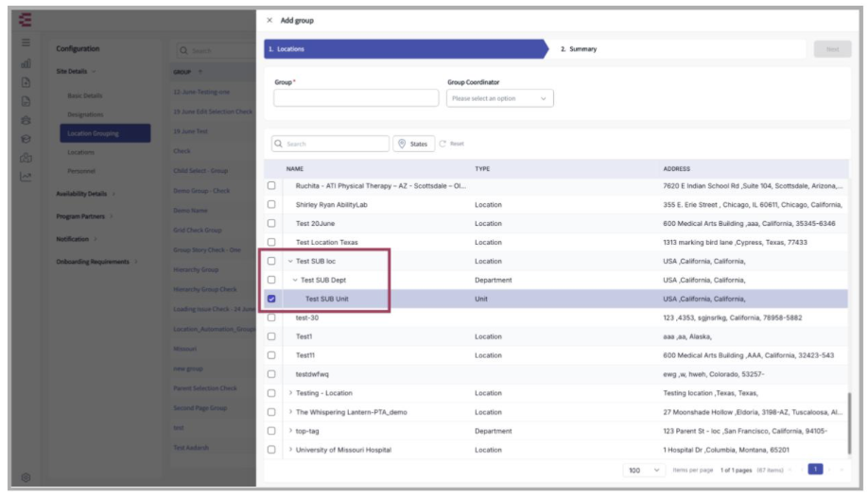The width and height of the screenshot is (868, 497).
Task: Uncheck the Test SUB Unit checkbox
Action: (x=271, y=299)
